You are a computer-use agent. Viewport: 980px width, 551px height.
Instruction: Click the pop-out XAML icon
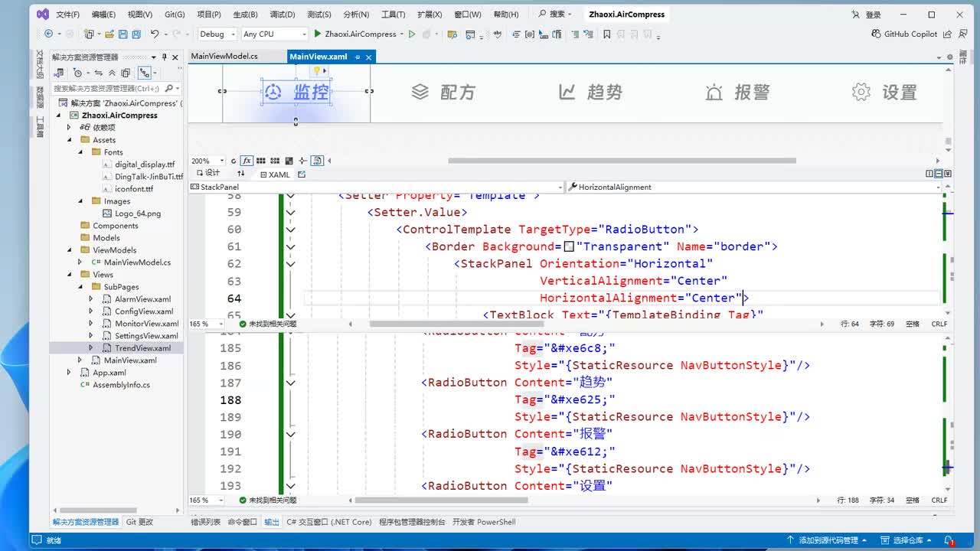click(x=302, y=174)
